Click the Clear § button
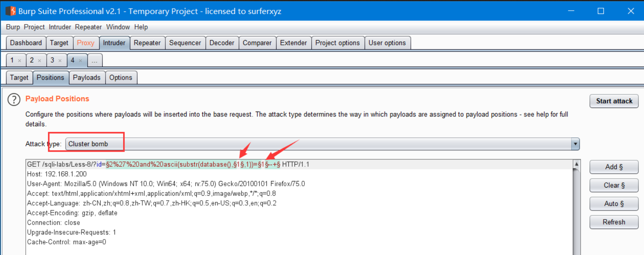 coord(614,185)
